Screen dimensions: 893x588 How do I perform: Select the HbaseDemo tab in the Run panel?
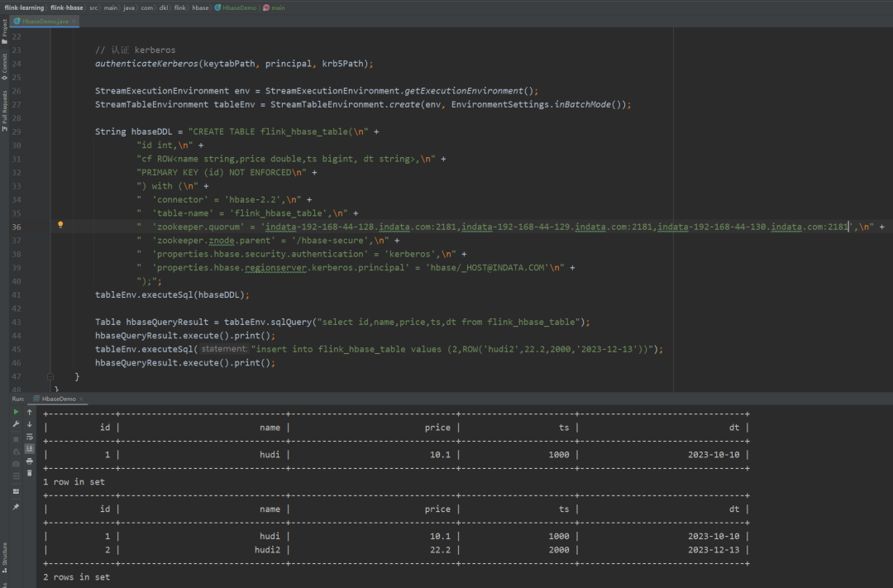pyautogui.click(x=58, y=399)
